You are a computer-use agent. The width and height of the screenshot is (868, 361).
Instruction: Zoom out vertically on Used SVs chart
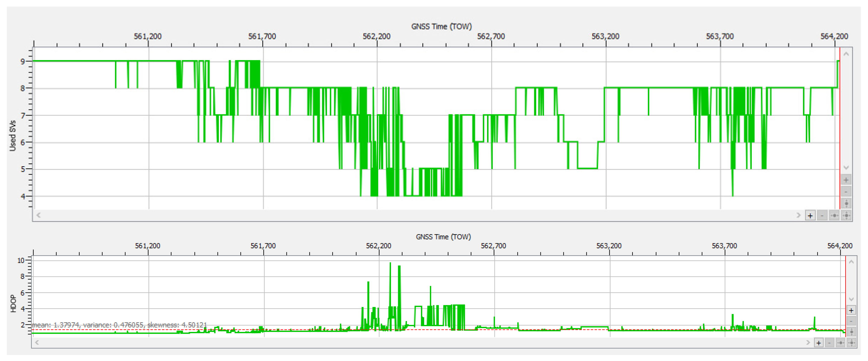click(846, 192)
